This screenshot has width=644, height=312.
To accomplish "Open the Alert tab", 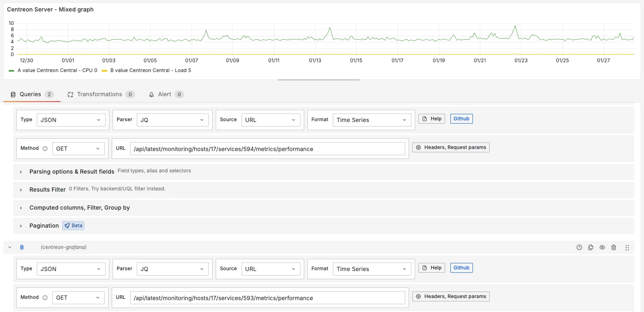I will [x=165, y=94].
